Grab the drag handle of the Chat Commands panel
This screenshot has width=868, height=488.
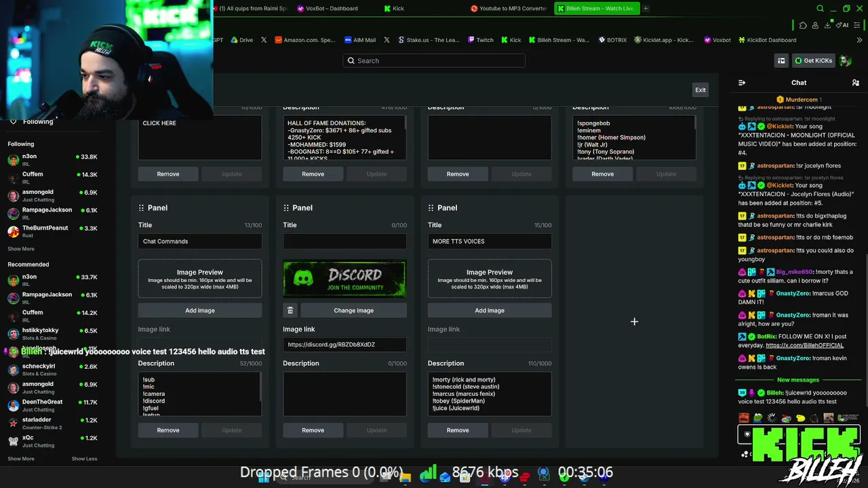pos(141,208)
